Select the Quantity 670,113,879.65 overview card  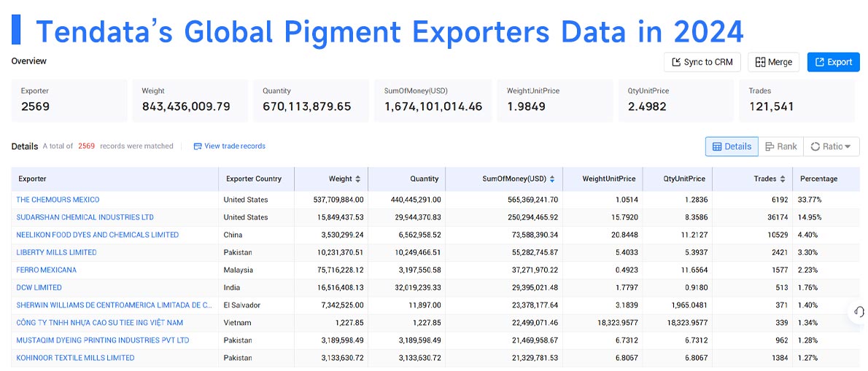(311, 101)
